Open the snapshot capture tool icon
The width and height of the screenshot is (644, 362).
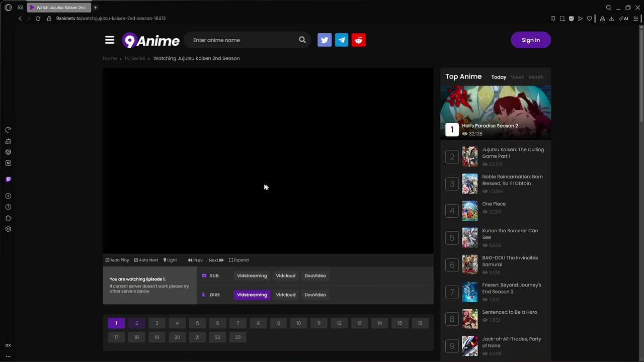point(562,19)
